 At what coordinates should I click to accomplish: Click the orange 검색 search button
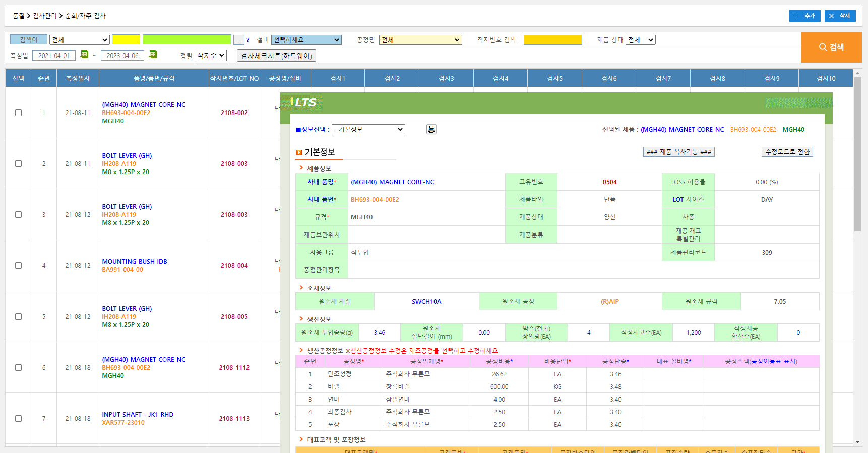point(831,47)
